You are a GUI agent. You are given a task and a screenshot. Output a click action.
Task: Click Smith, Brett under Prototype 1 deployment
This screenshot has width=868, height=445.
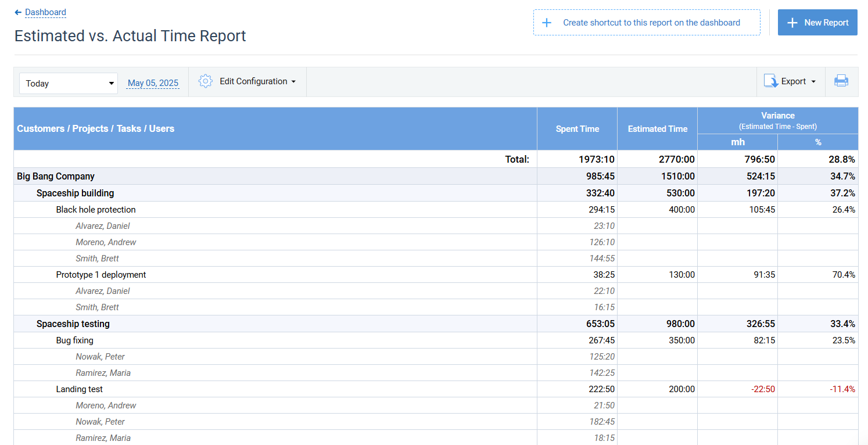pyautogui.click(x=97, y=307)
